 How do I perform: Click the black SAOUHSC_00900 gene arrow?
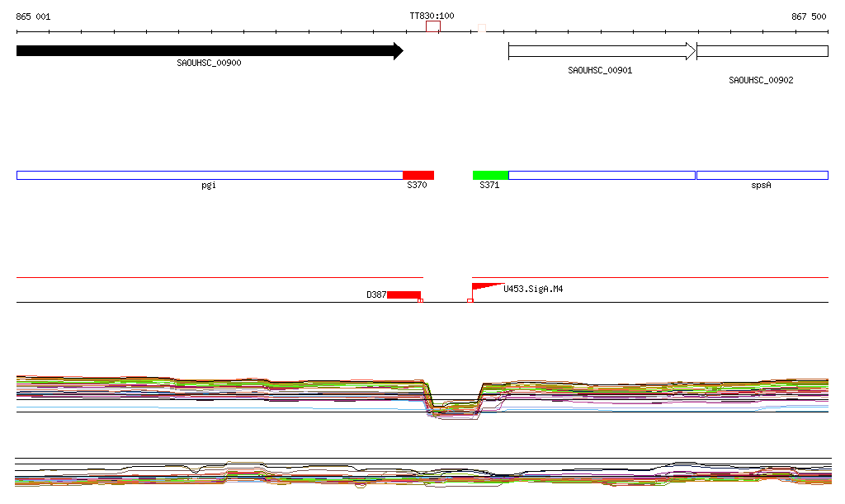point(206,51)
